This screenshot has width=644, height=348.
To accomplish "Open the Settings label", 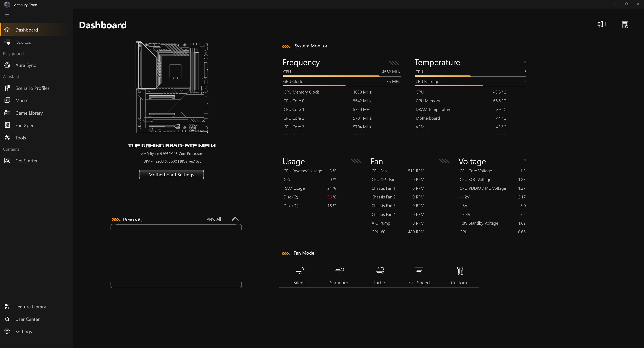I will [x=23, y=332].
